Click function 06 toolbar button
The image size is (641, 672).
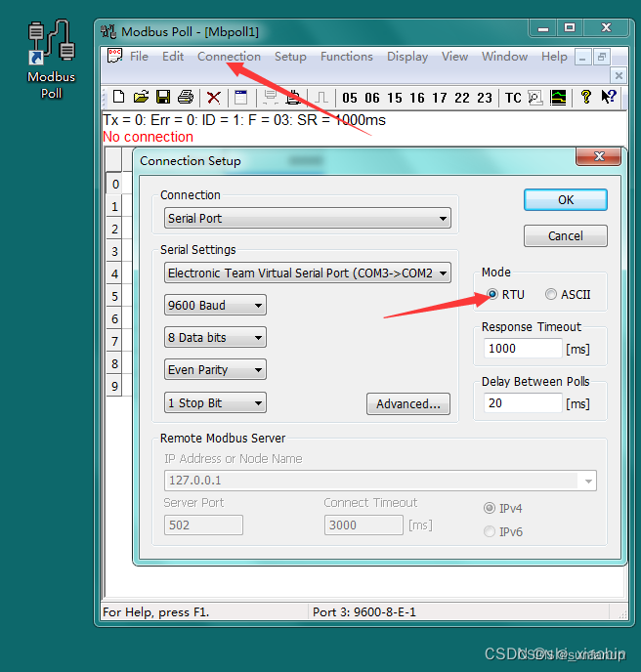[x=372, y=98]
